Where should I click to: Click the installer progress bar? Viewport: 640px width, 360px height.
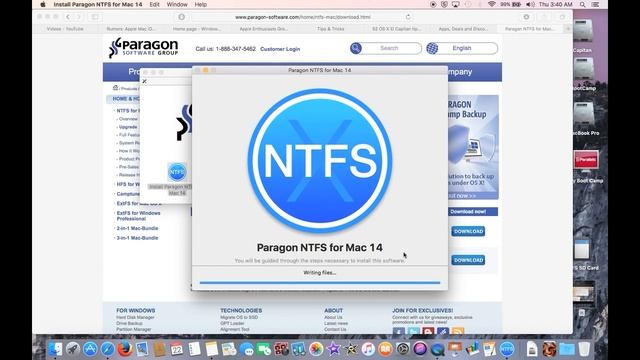click(320, 282)
